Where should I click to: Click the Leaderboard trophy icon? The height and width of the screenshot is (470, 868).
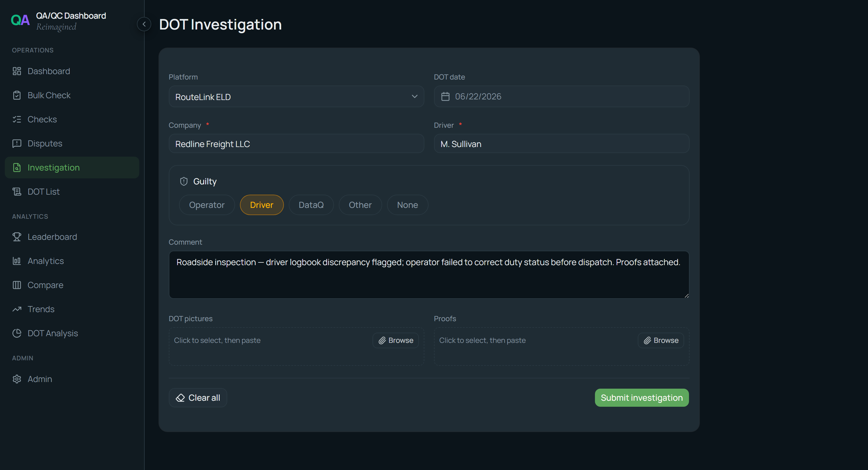coord(17,237)
